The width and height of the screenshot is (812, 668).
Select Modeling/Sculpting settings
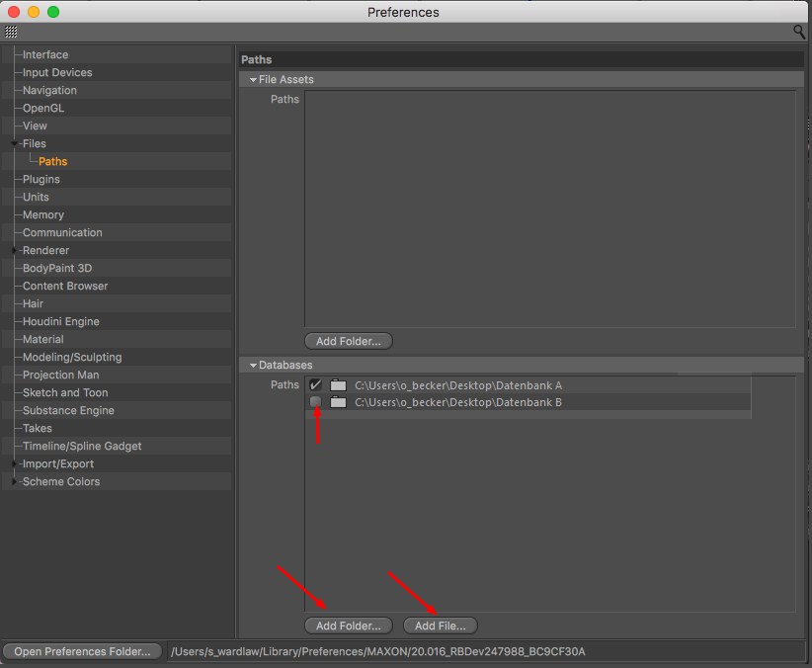(x=72, y=357)
